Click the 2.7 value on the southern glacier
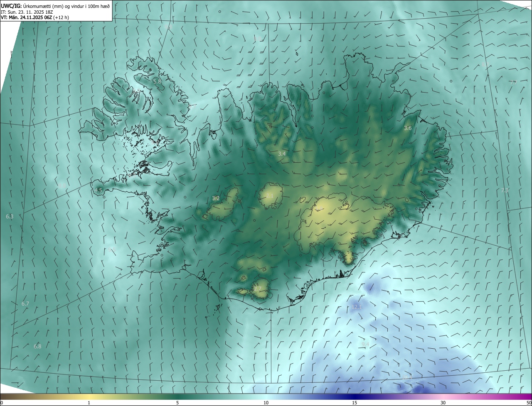 258,289
